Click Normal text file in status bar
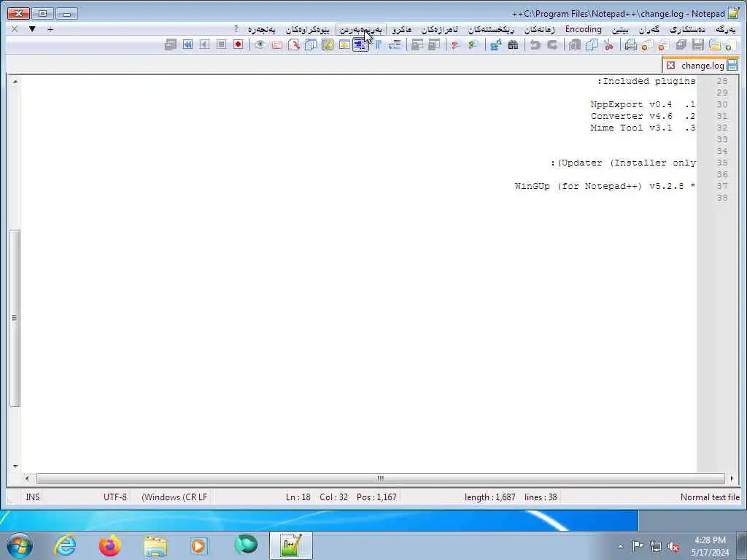This screenshot has width=747, height=560. [x=710, y=497]
